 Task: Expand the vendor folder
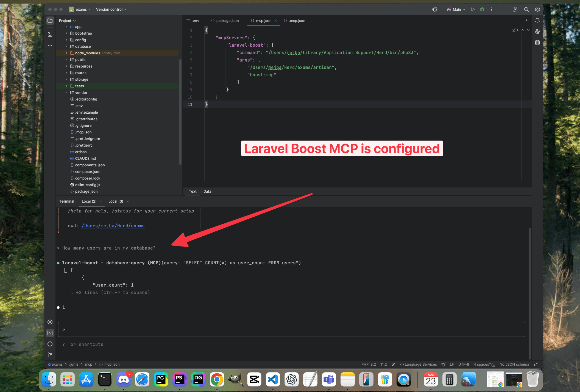[x=66, y=93]
